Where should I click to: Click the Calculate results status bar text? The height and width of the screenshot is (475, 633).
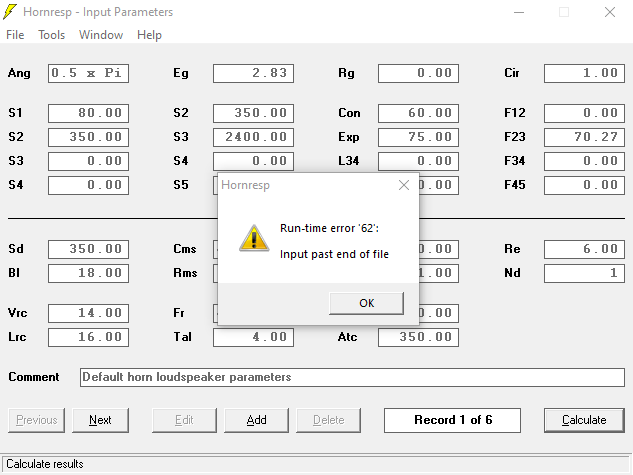point(45,464)
